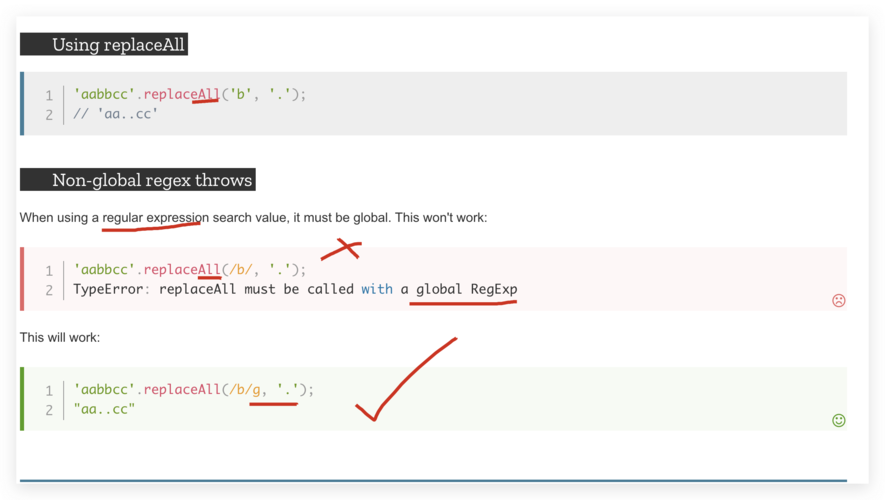Click the TypeError replaceAll message line
The width and height of the screenshot is (885, 500).
(x=295, y=290)
